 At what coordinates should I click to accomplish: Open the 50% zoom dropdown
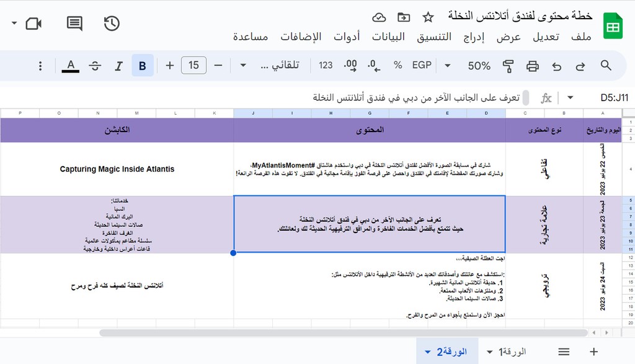[x=479, y=66]
